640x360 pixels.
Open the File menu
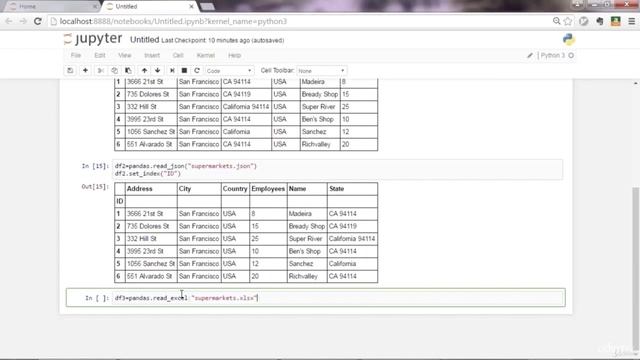76,56
